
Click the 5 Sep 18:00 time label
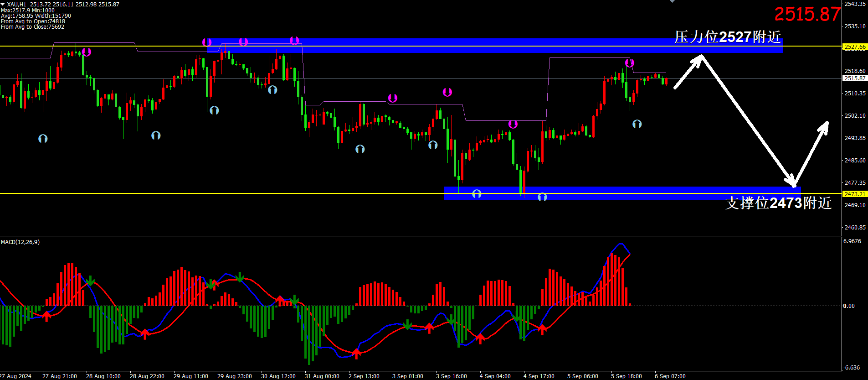click(627, 376)
